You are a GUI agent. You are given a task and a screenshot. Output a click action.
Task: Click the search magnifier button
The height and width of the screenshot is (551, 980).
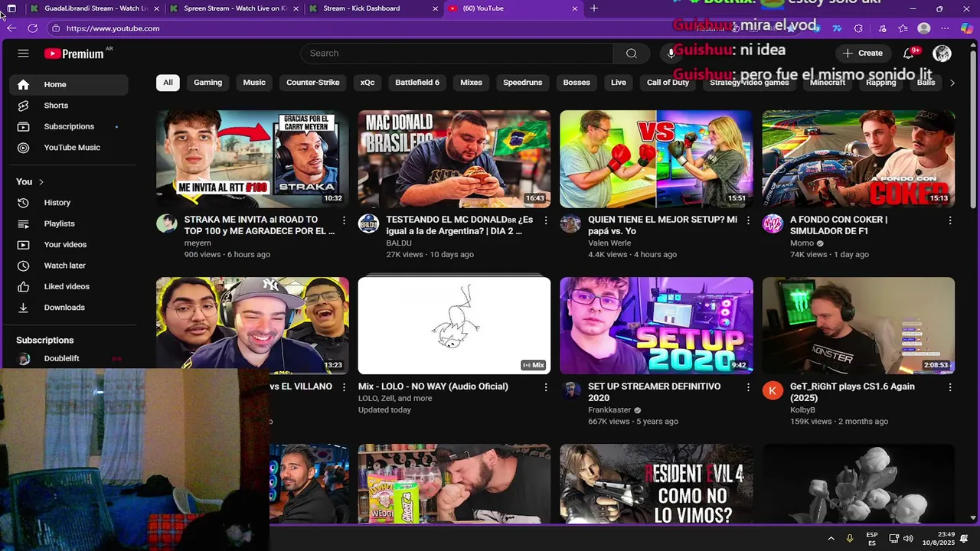click(x=631, y=54)
